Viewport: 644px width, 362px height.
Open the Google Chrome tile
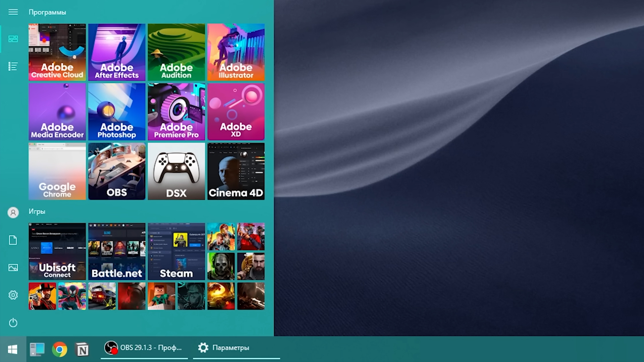click(x=57, y=171)
